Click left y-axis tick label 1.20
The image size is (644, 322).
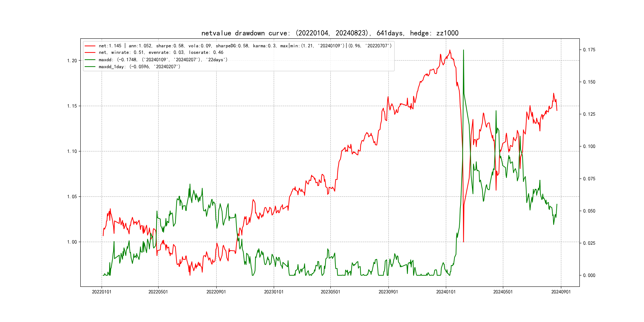[x=72, y=61]
